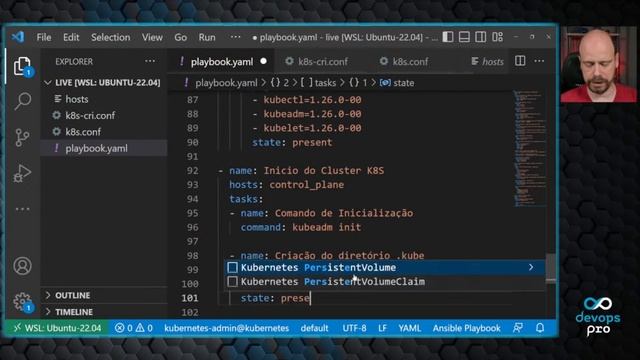Click the line 96 kubeadm init command
Screen dimensions: 640x360
pos(301,227)
